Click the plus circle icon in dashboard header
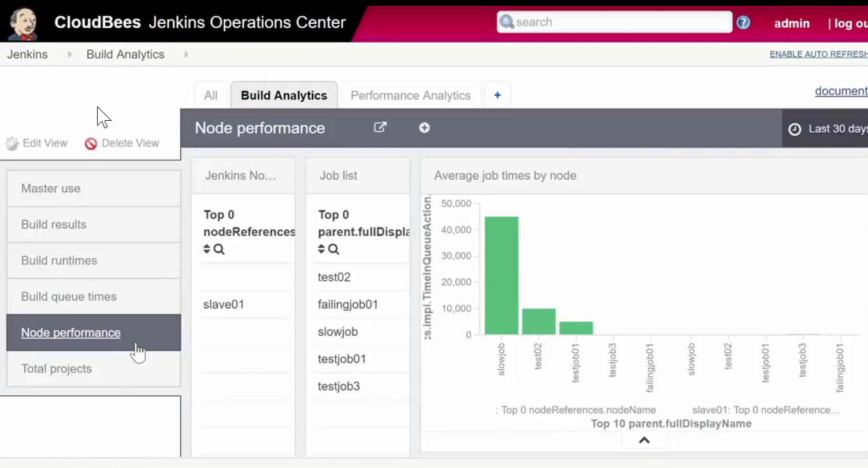This screenshot has width=868, height=468. 424,128
